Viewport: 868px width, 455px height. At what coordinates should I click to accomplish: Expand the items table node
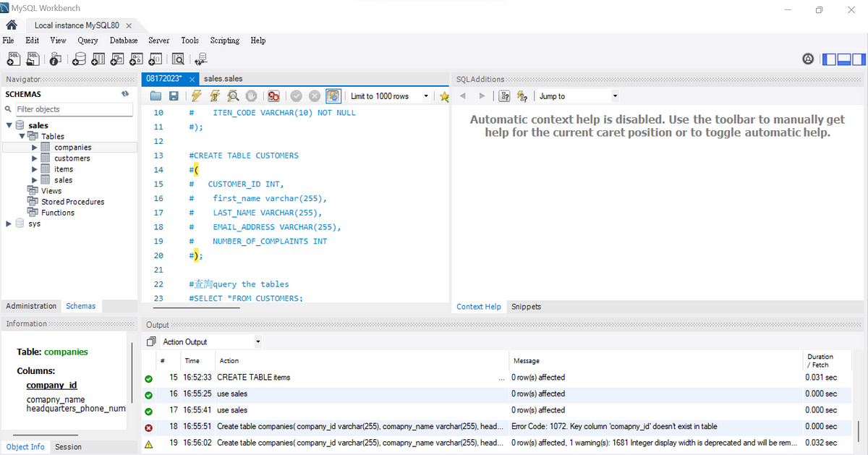point(34,169)
